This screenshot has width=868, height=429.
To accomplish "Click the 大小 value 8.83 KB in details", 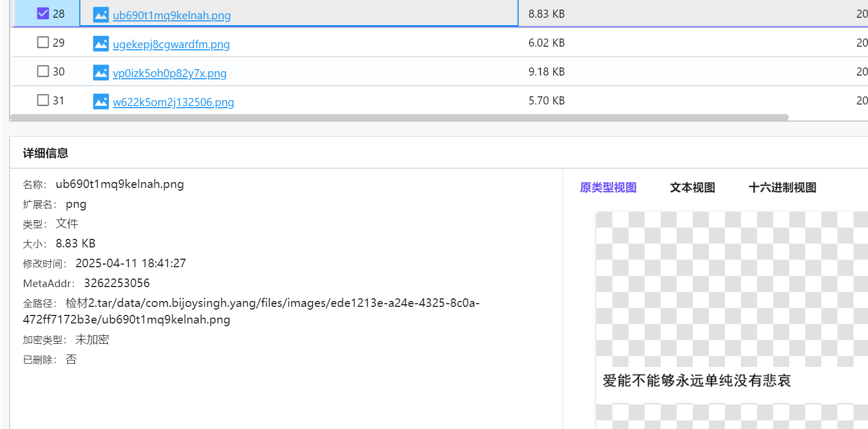I will pos(76,243).
